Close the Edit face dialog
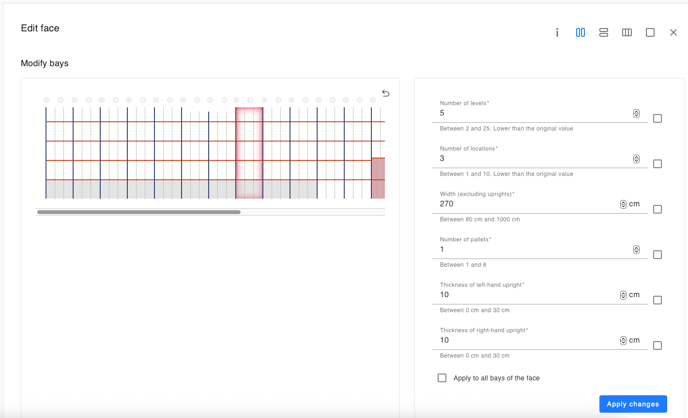 (x=673, y=32)
